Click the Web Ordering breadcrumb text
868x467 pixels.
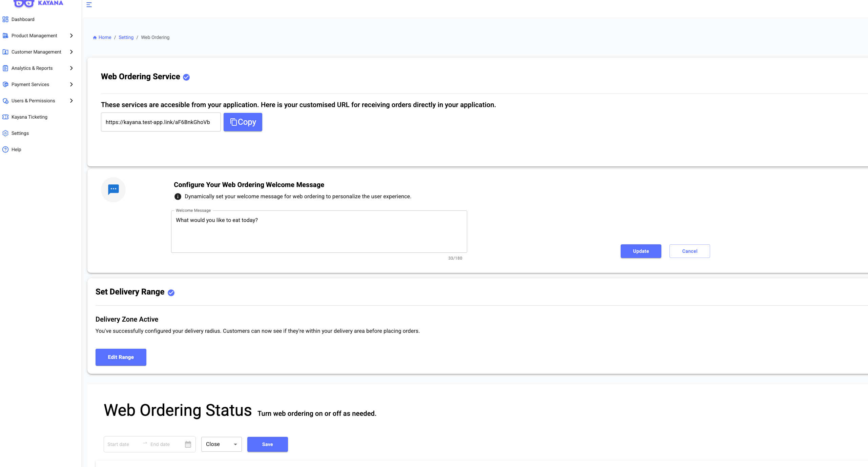[x=155, y=37]
